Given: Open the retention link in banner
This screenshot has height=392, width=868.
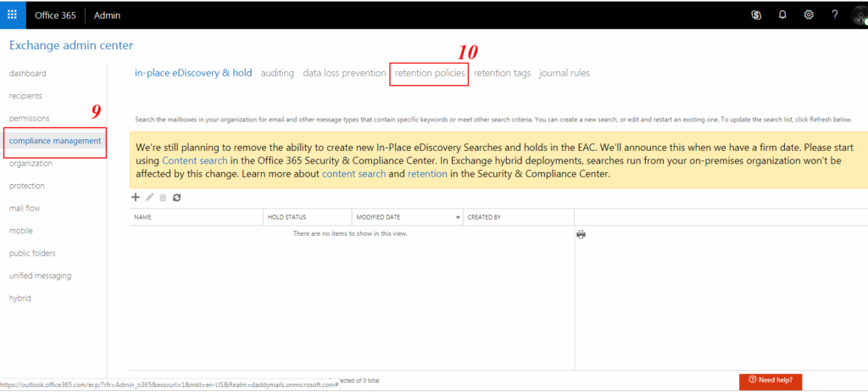Looking at the screenshot, I should coord(427,174).
